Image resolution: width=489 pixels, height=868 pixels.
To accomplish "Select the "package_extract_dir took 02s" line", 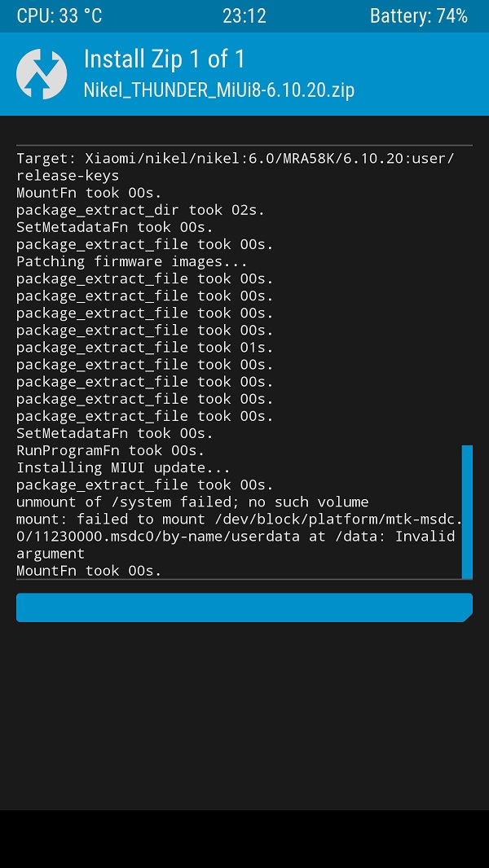I will (x=140, y=210).
